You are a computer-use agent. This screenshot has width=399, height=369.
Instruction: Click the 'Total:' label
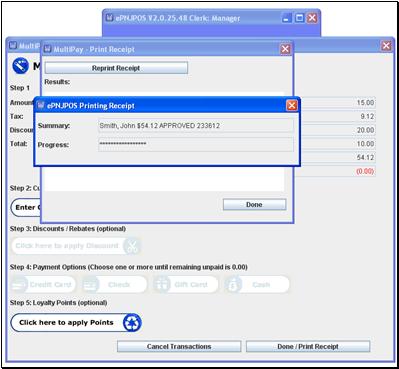click(18, 144)
